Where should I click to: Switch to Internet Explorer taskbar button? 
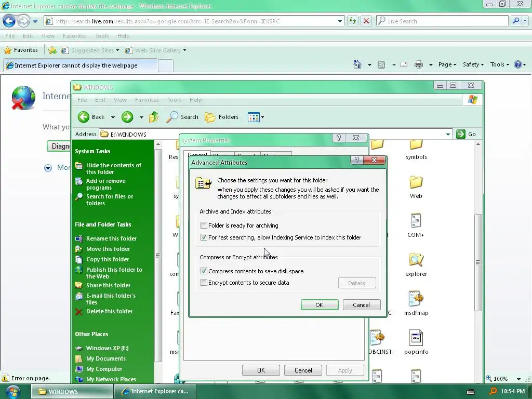[156, 392]
